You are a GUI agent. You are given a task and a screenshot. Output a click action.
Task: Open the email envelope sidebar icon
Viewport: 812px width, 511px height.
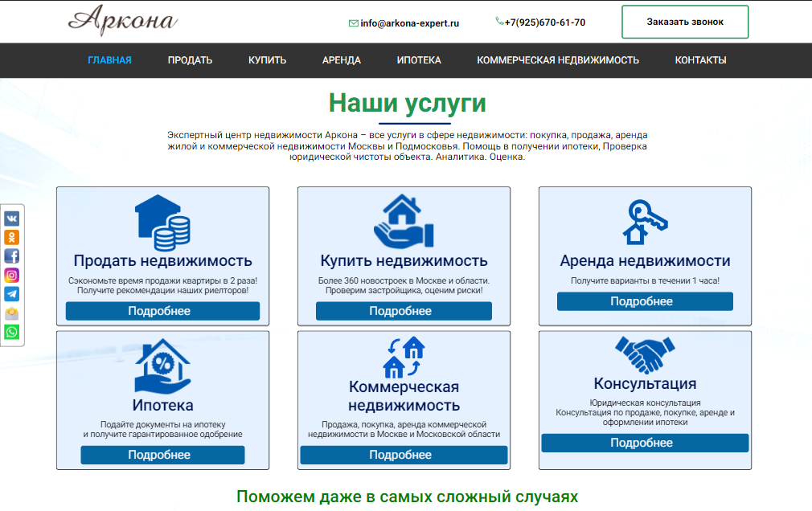point(12,313)
